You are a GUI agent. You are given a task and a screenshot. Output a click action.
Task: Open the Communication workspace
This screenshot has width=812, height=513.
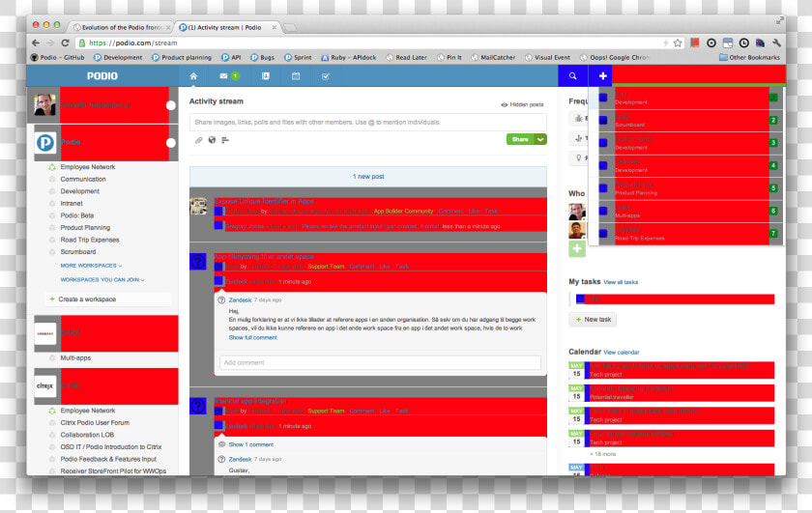point(83,179)
